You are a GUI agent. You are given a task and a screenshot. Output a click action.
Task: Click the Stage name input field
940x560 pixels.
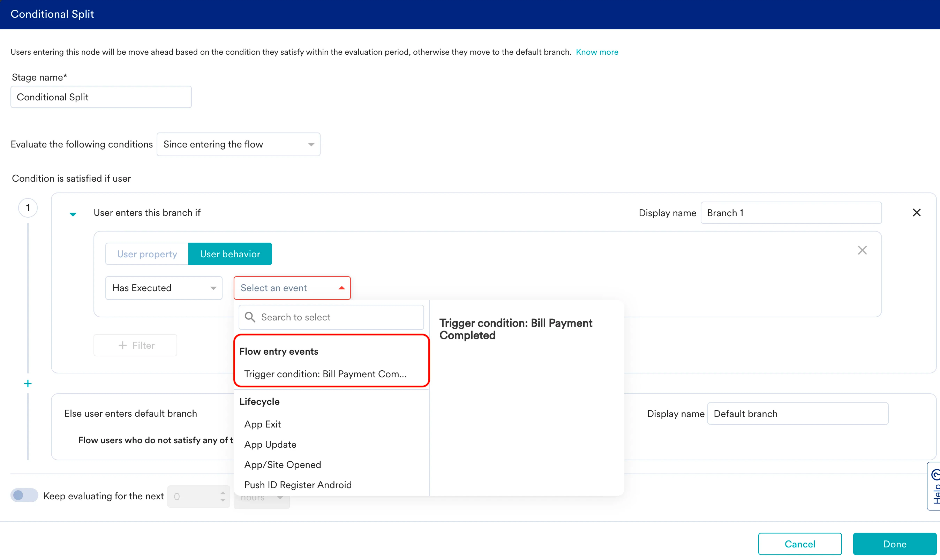[x=101, y=97]
